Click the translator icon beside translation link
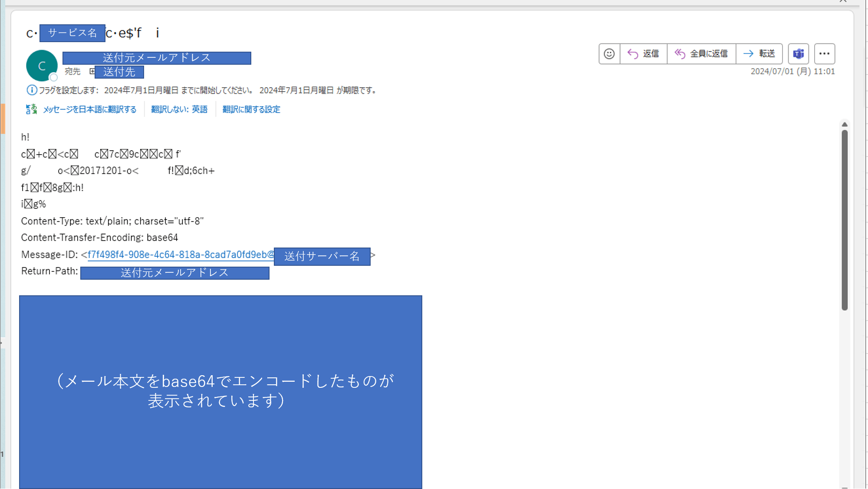Screen dimensions: 868x489 31,109
